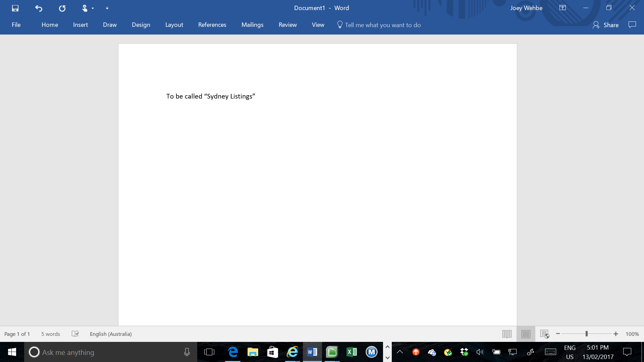Switch to Read Mode view
The width and height of the screenshot is (644, 362).
pos(507,334)
